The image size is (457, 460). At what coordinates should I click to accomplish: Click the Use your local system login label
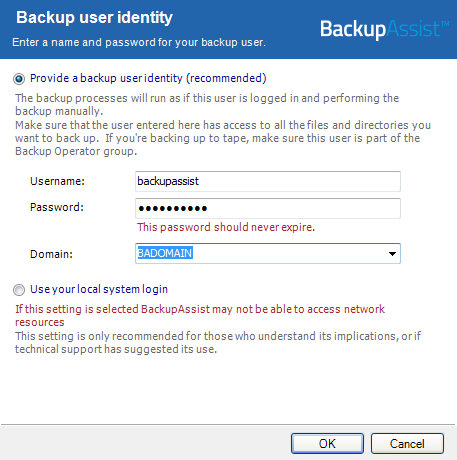pyautogui.click(x=99, y=289)
